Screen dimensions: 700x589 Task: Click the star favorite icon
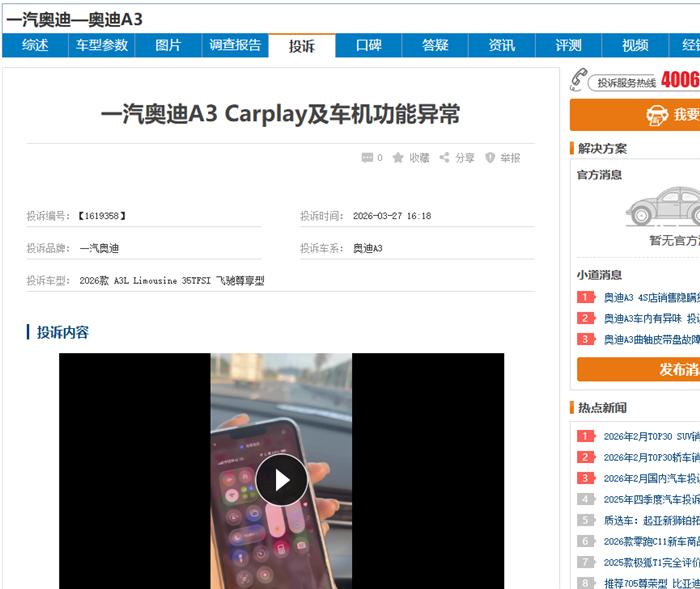tap(398, 158)
